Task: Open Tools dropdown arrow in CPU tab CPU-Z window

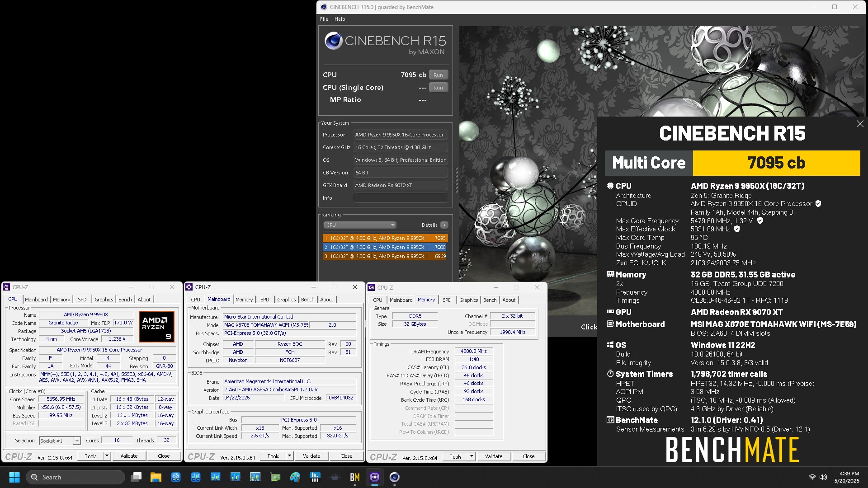Action: click(x=107, y=456)
